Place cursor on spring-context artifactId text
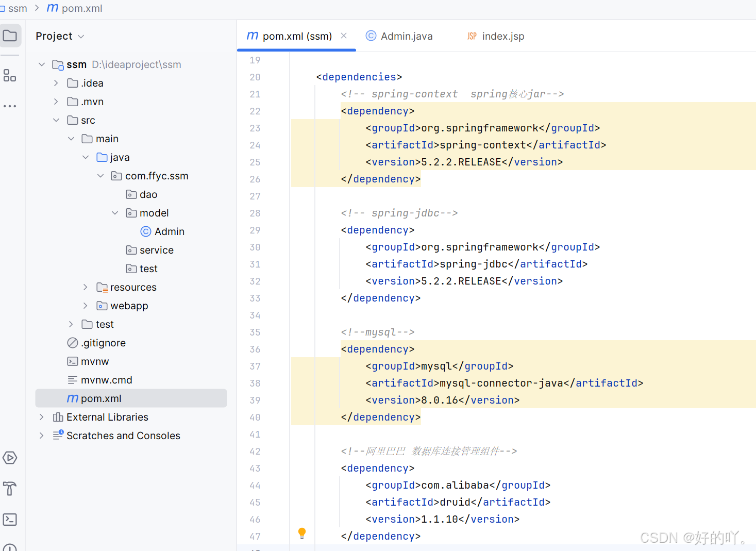The height and width of the screenshot is (551, 756). pos(483,145)
